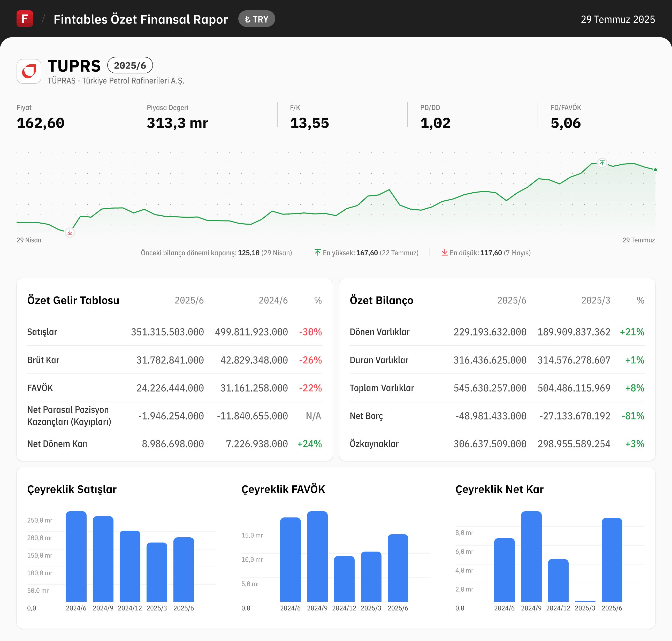
Task: Click the FD/FAVÖK value 5,06
Action: coord(566,123)
